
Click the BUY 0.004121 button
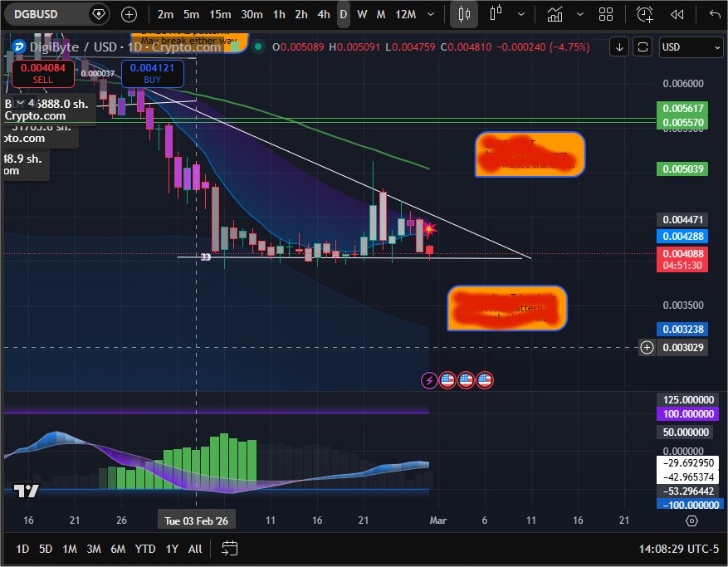[152, 73]
